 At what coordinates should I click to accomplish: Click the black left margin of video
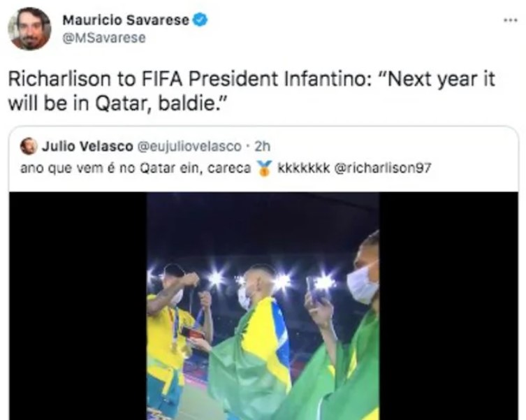pos(78,306)
